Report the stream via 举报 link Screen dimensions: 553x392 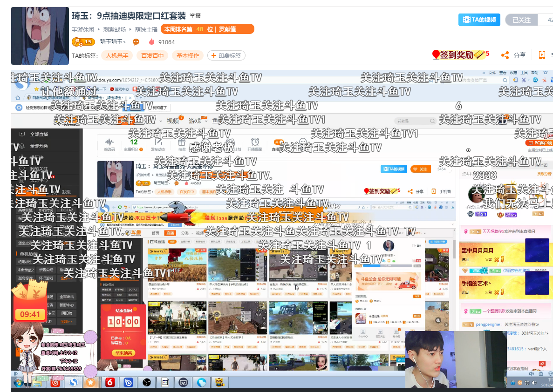[x=195, y=16]
